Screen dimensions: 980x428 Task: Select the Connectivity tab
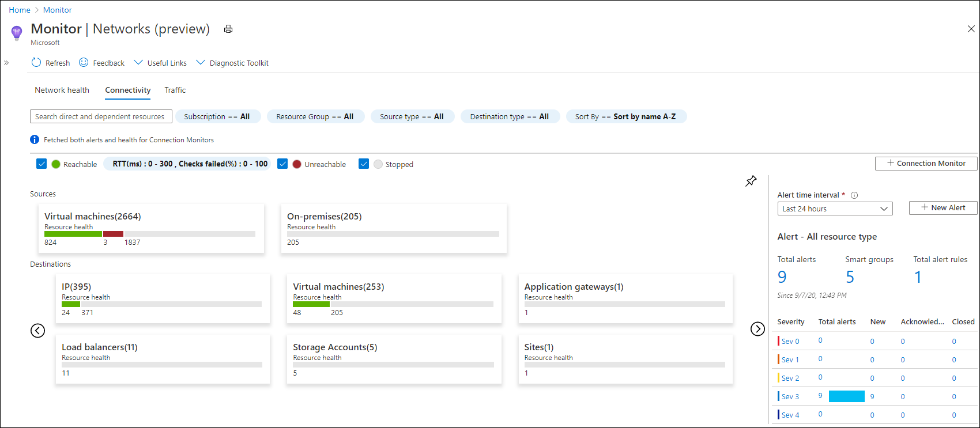click(x=128, y=90)
